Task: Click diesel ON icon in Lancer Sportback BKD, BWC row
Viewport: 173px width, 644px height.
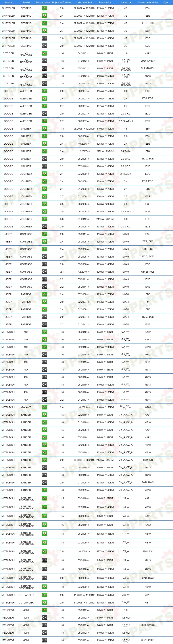Action: [x=44, y=578]
